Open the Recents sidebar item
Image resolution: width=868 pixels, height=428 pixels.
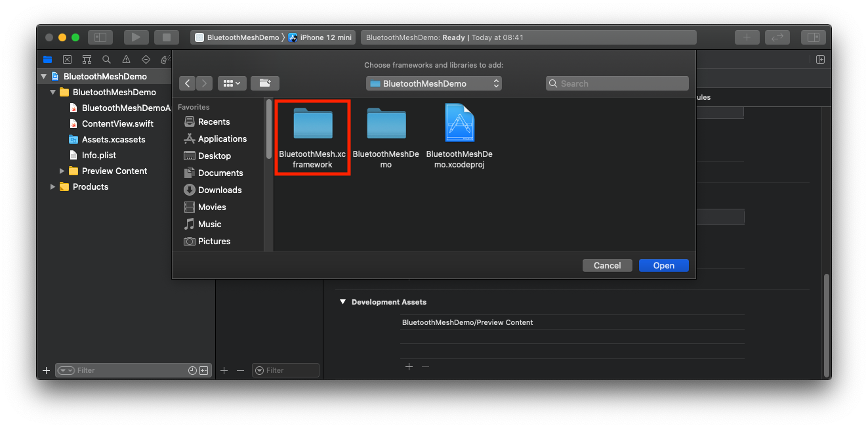coord(211,121)
